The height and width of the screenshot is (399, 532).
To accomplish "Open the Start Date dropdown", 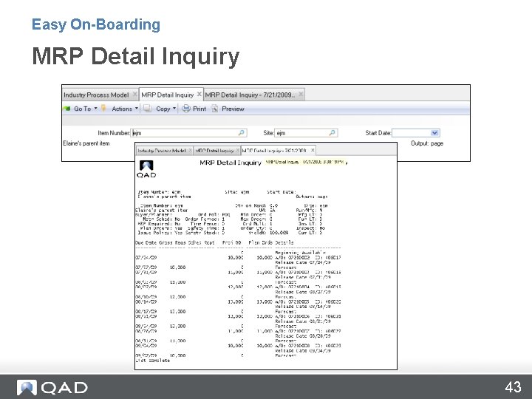I will (434, 133).
